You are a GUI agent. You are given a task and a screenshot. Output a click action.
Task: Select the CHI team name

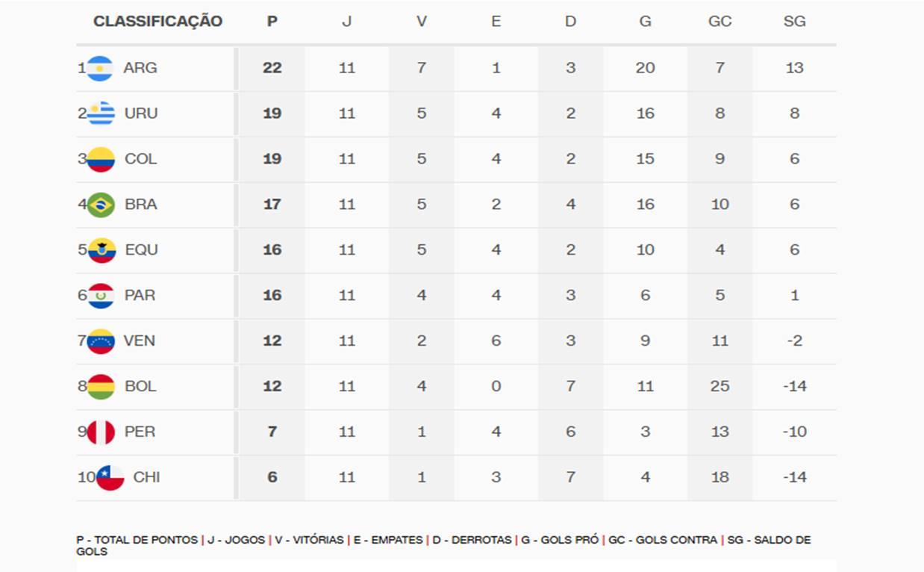tap(146, 478)
